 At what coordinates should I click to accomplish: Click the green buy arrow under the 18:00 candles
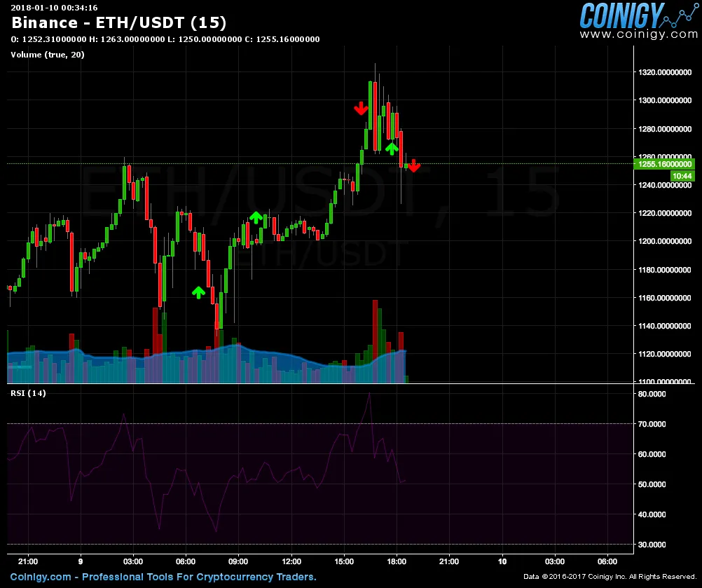[392, 149]
